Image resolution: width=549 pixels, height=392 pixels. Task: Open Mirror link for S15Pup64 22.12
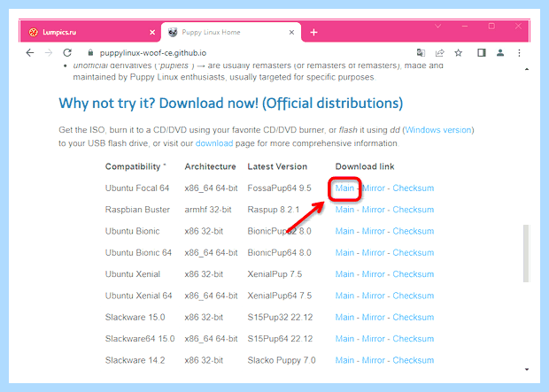(x=374, y=339)
